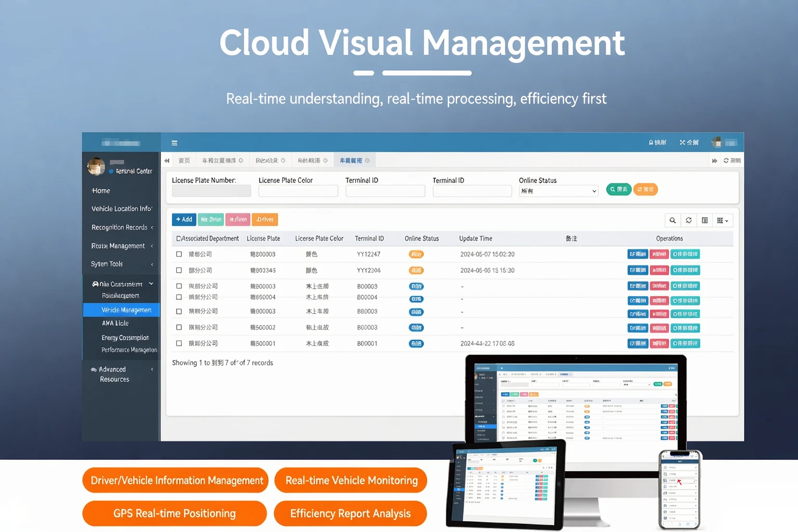Click the green search button in the filter bar

coord(619,190)
